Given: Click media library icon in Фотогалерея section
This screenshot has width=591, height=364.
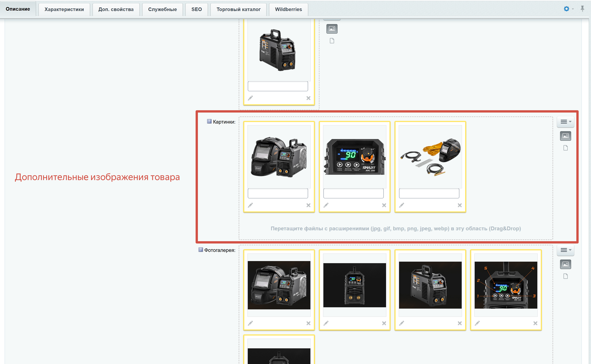Looking at the screenshot, I should pyautogui.click(x=565, y=264).
